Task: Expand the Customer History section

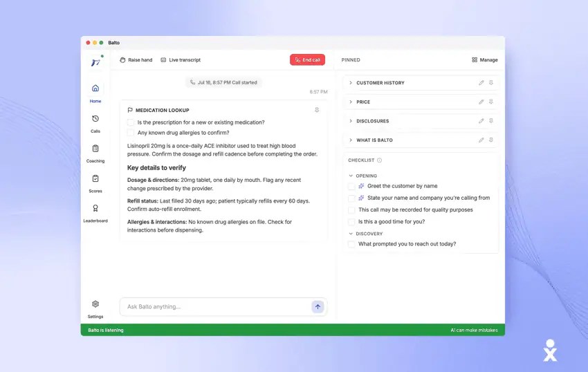Action: pyautogui.click(x=351, y=82)
